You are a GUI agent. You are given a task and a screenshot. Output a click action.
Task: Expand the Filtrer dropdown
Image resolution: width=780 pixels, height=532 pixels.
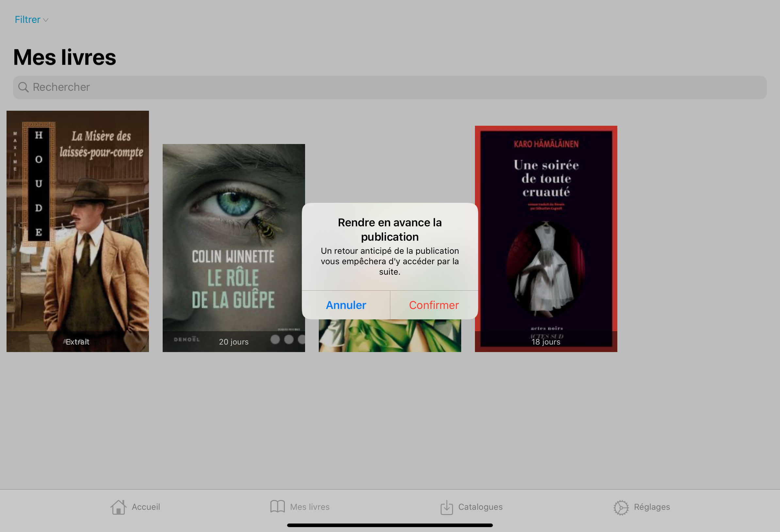[x=27, y=20]
